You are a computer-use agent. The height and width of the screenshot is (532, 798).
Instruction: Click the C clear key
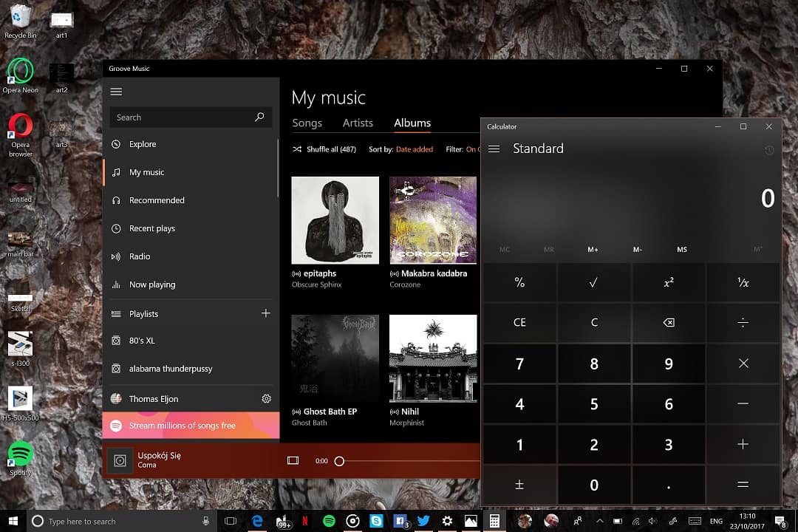[594, 322]
